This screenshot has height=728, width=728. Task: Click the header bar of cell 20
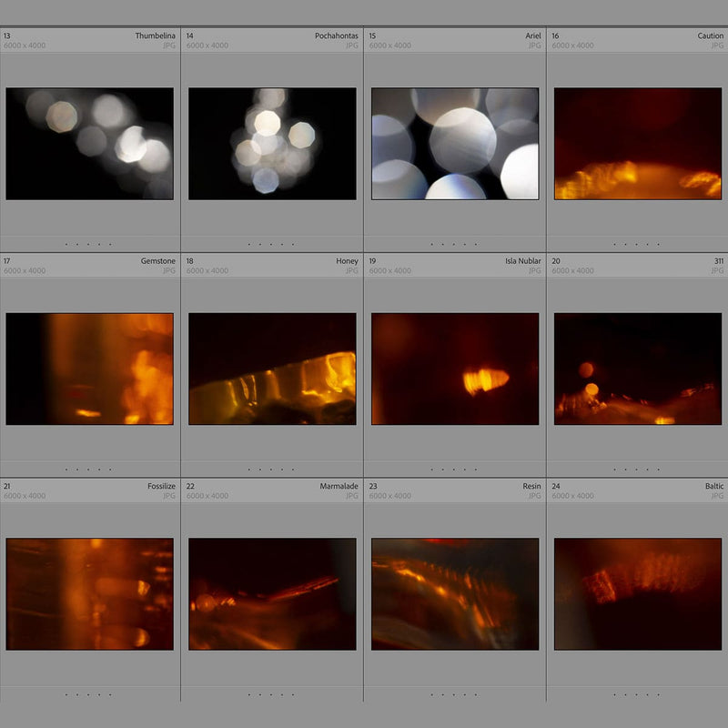tap(637, 260)
